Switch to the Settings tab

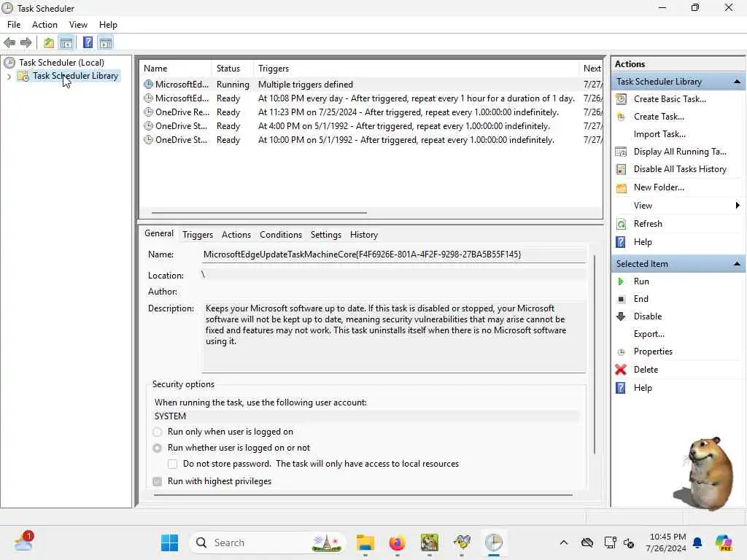coord(326,235)
